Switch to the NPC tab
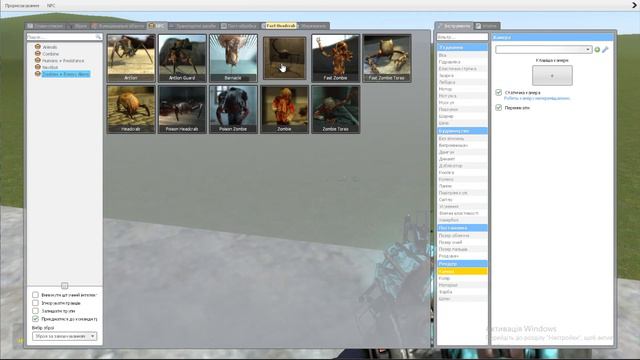Viewport: 640px width, 360px height. point(158,26)
